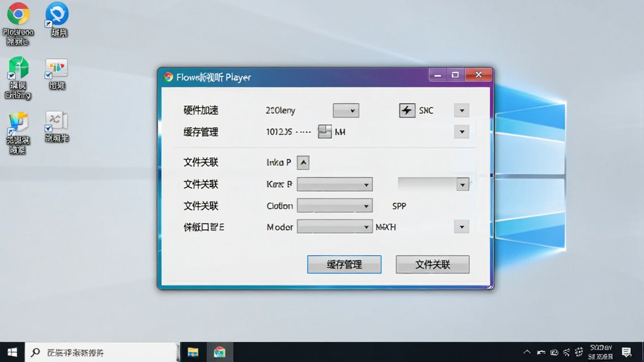Click the sharing tray icon

(x=567, y=352)
